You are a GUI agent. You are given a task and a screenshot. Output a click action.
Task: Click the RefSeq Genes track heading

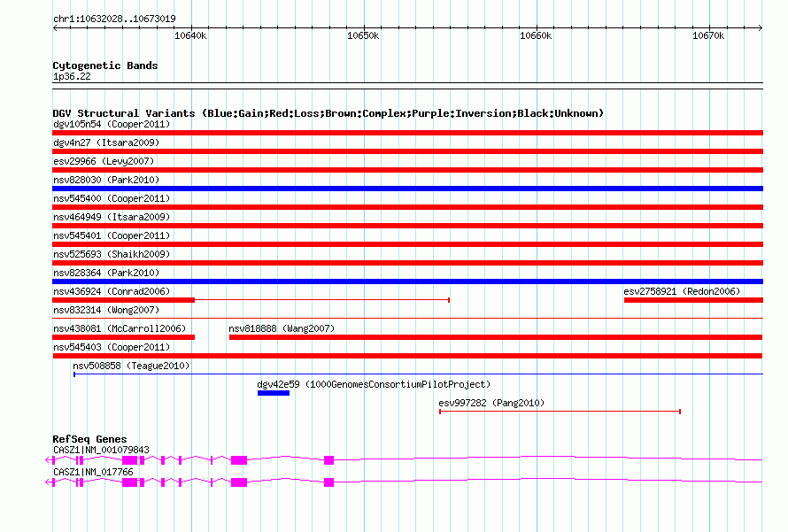89,439
